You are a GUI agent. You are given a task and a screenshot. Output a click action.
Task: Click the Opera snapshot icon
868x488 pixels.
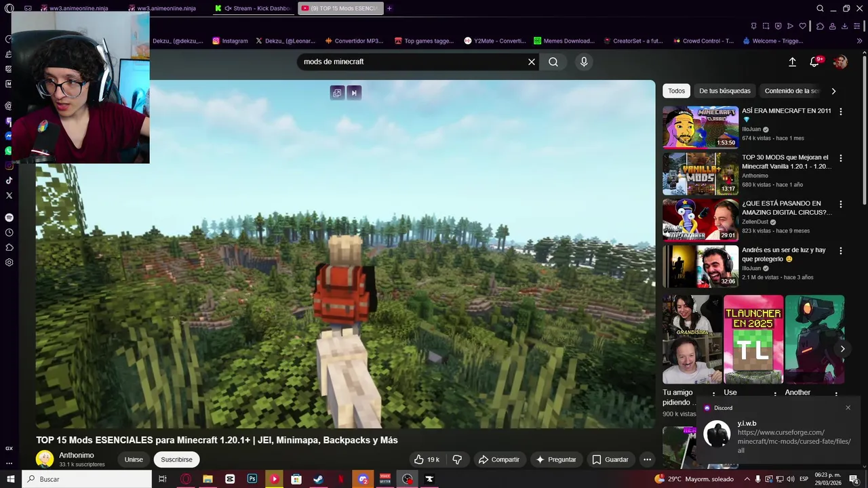point(766,26)
